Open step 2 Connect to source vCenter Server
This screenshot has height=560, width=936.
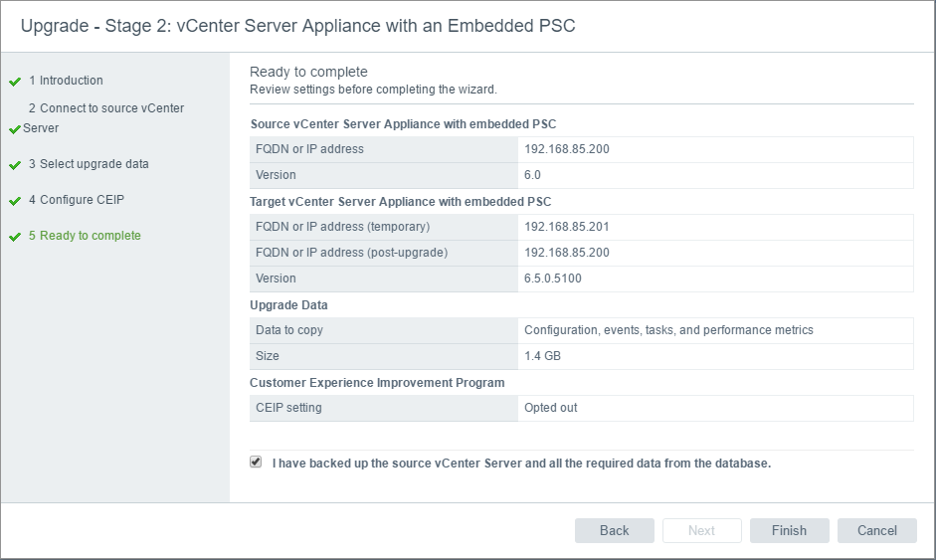[104, 108]
